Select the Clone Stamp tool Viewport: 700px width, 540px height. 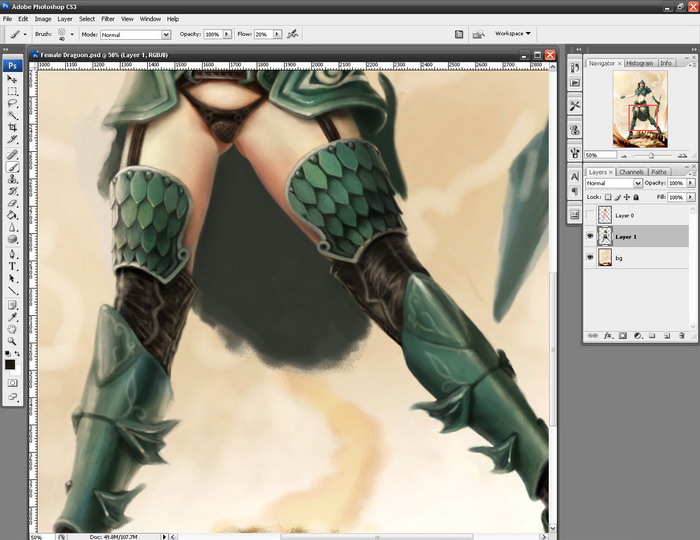coord(12,179)
